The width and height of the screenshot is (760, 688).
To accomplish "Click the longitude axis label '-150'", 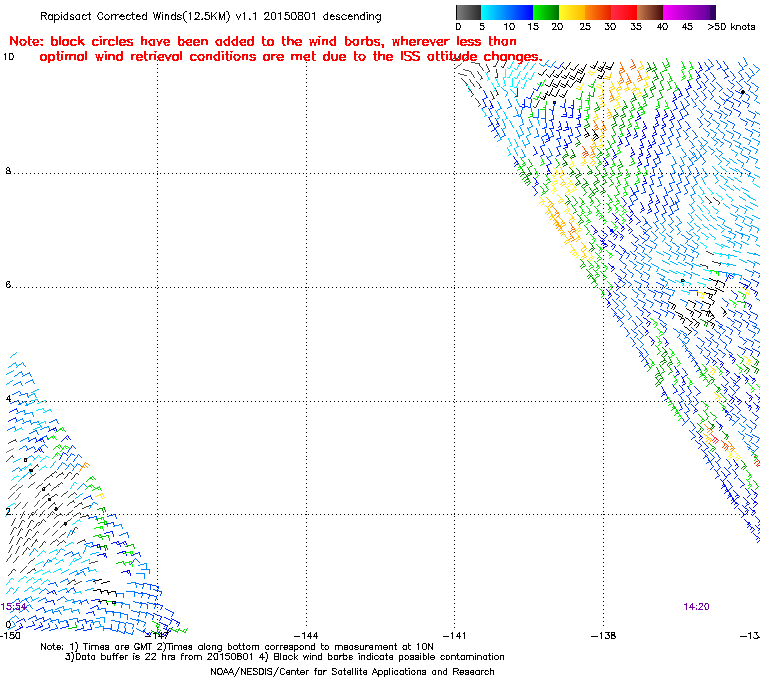I will click(x=10, y=636).
